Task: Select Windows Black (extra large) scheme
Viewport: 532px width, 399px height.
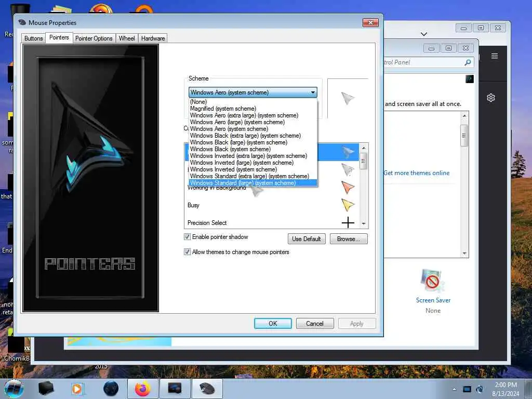Action: click(253, 136)
